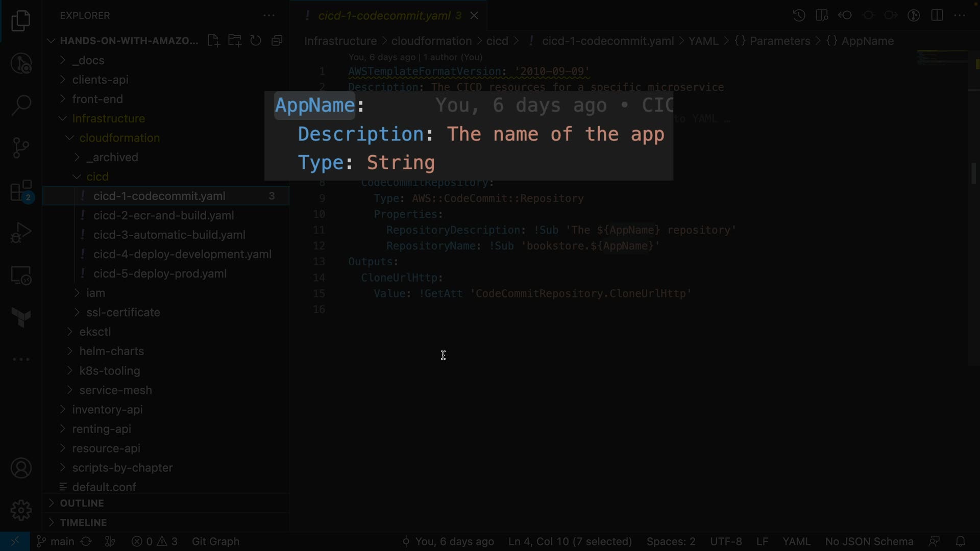This screenshot has width=980, height=551.
Task: Toggle notifications bell in status bar
Action: pos(960,541)
